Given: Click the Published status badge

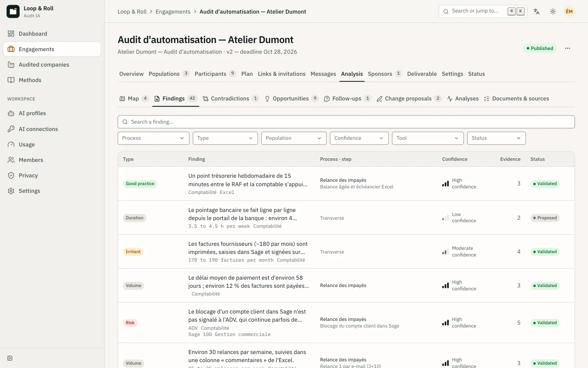Looking at the screenshot, I should 540,48.
